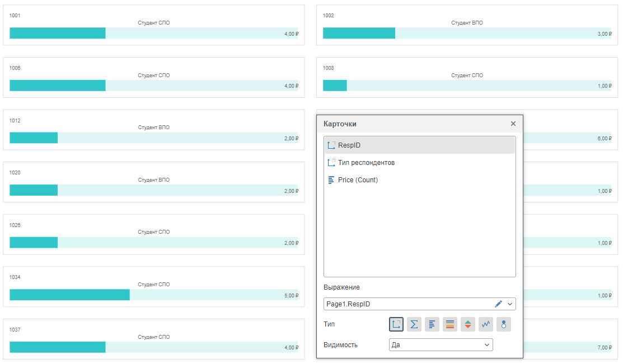Choose the bubble type icon
The width and height of the screenshot is (623, 364).
[504, 324]
